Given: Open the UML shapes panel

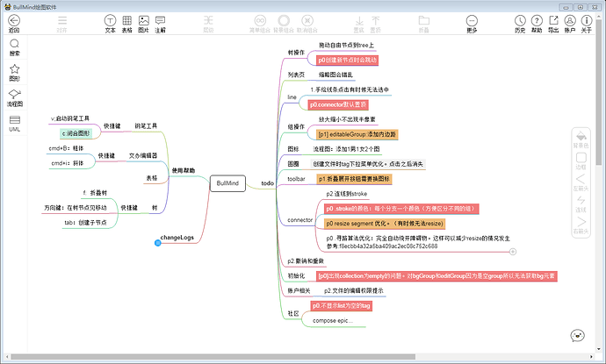Looking at the screenshot, I should click(x=15, y=119).
